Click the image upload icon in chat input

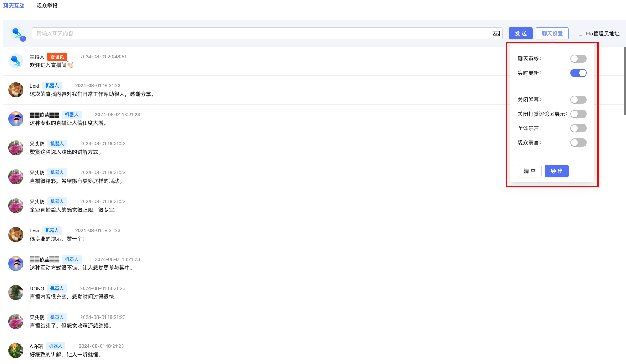496,33
